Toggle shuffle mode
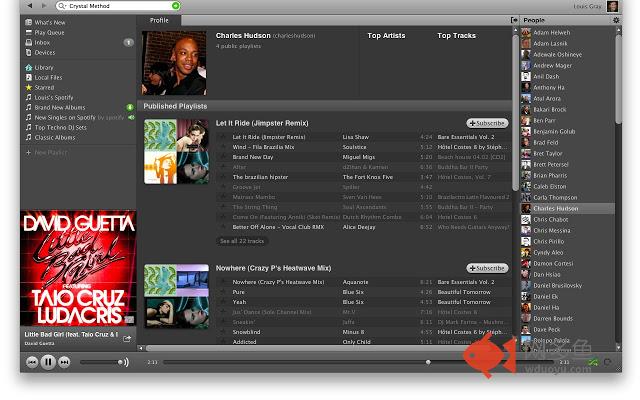This screenshot has width=640, height=400. [592, 362]
